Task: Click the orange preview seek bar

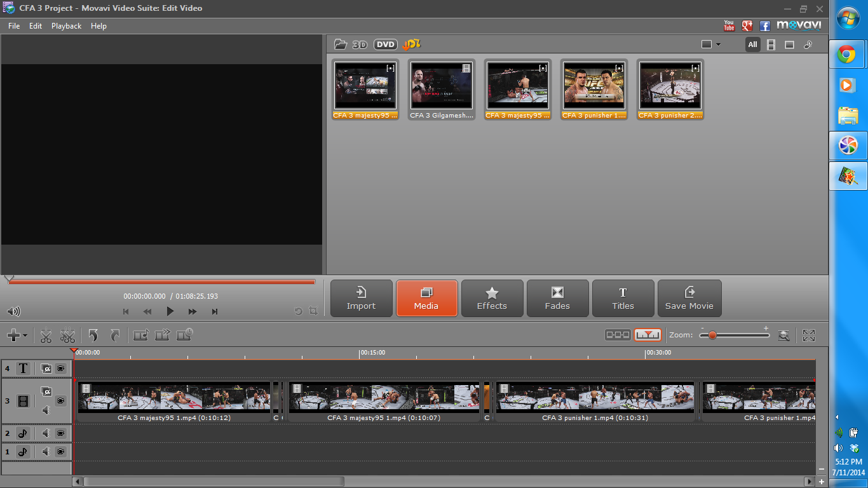Action: [161, 281]
